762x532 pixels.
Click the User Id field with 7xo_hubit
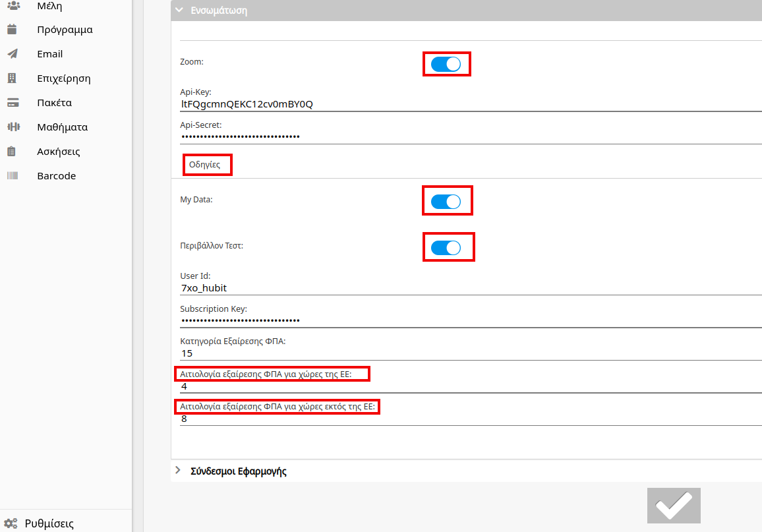(x=471, y=288)
